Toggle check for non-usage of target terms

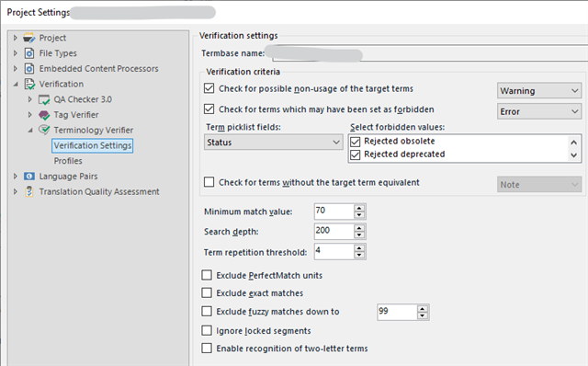(x=209, y=88)
